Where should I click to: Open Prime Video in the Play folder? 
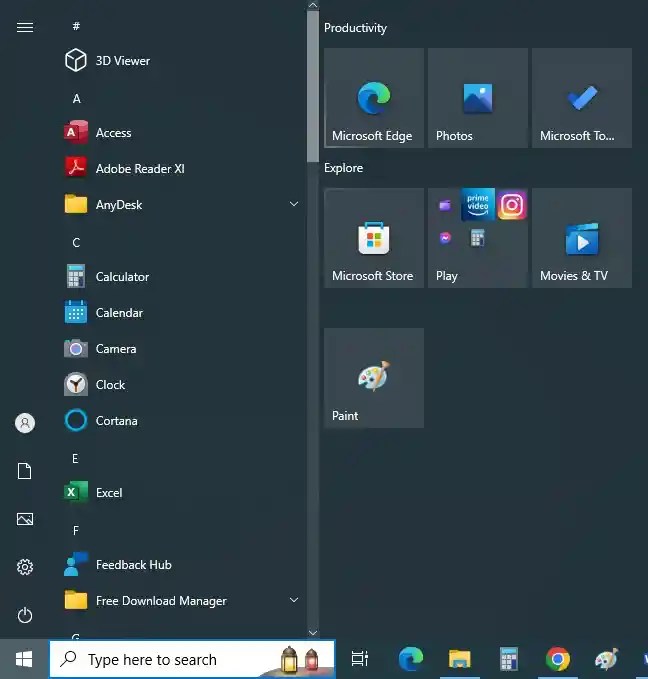tap(478, 204)
